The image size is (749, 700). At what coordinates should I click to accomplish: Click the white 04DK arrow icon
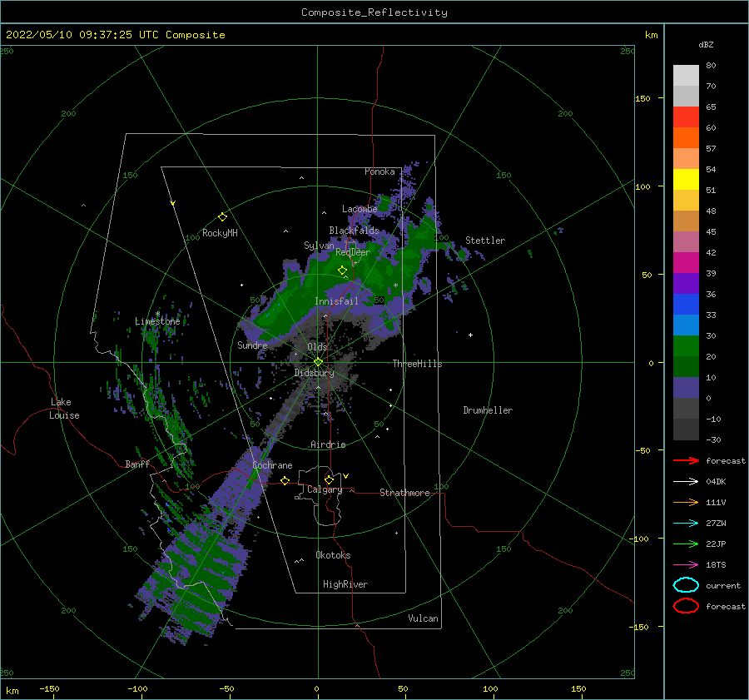coord(686,482)
